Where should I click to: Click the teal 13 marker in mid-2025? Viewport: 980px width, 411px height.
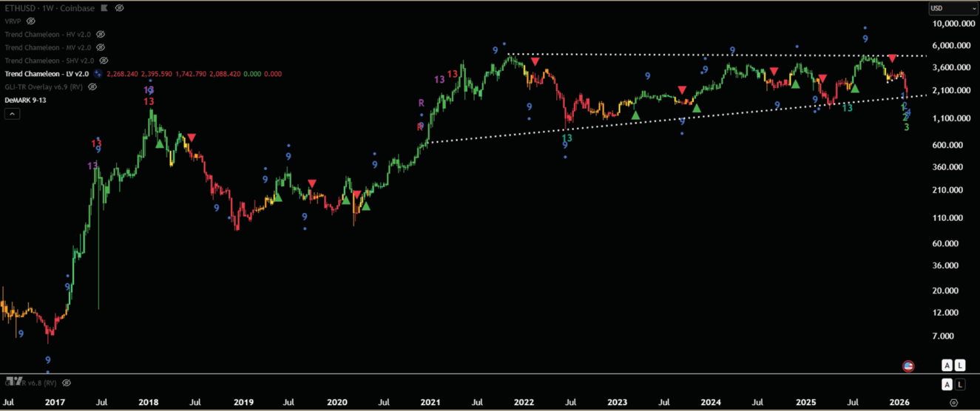click(x=847, y=107)
